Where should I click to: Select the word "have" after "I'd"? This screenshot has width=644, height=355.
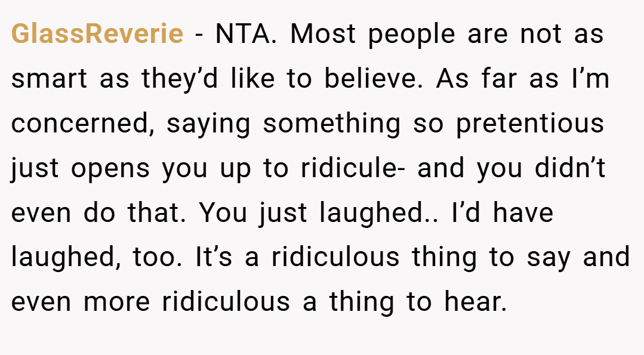pos(522,212)
